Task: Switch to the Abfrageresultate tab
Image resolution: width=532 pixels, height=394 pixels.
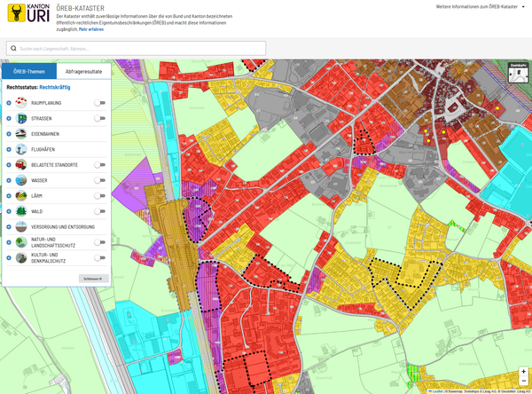Action: pos(83,71)
